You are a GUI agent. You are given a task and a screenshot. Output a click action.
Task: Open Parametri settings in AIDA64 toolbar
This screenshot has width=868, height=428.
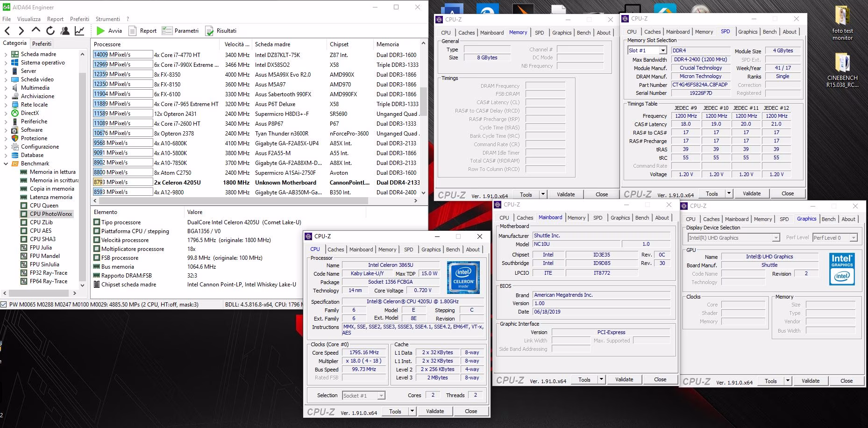click(x=180, y=31)
